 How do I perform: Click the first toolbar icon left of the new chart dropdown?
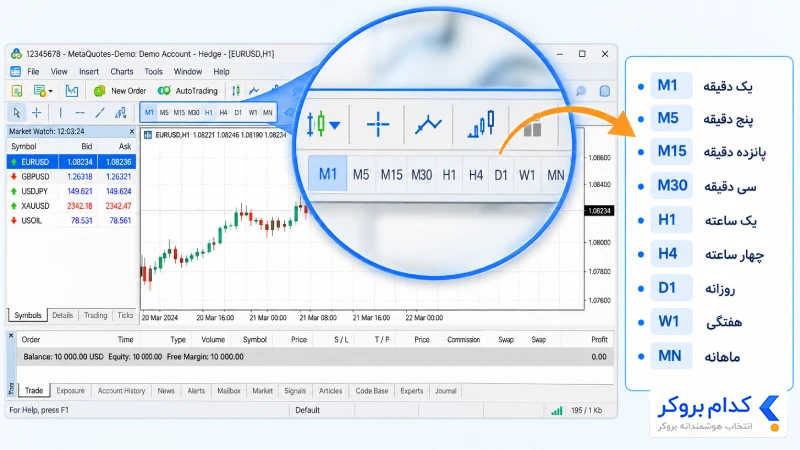tap(17, 91)
